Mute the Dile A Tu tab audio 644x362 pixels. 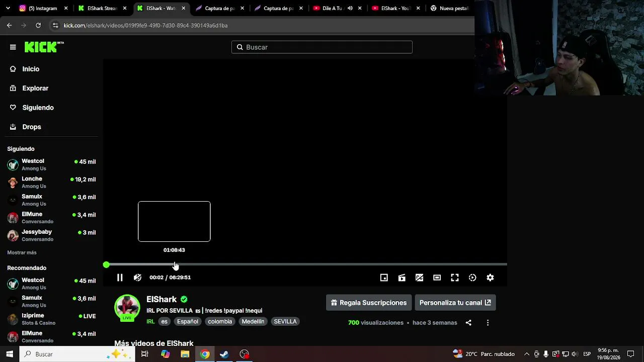[x=350, y=8]
